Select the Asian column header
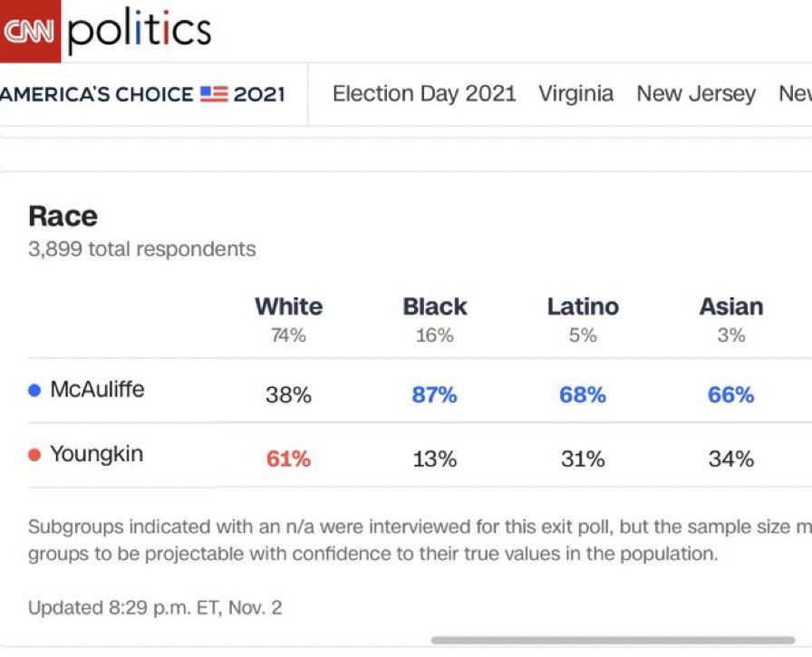The width and height of the screenshot is (812, 657). [x=730, y=306]
